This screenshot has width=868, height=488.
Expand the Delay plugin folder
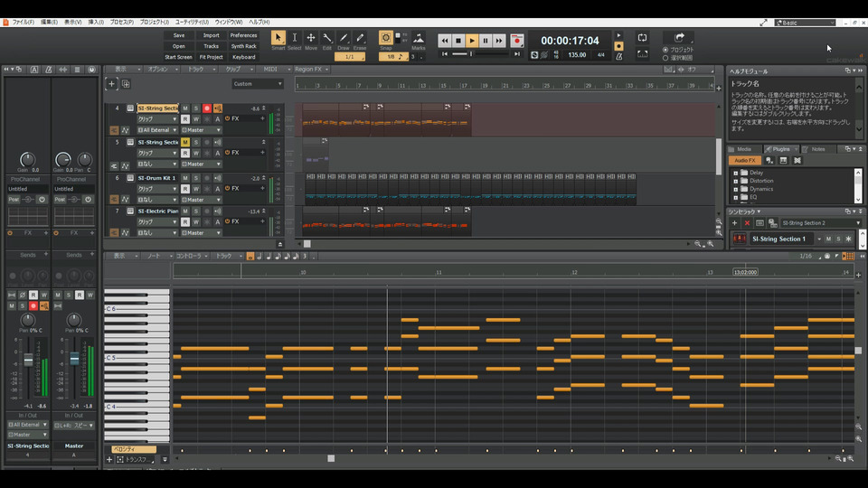(x=735, y=173)
